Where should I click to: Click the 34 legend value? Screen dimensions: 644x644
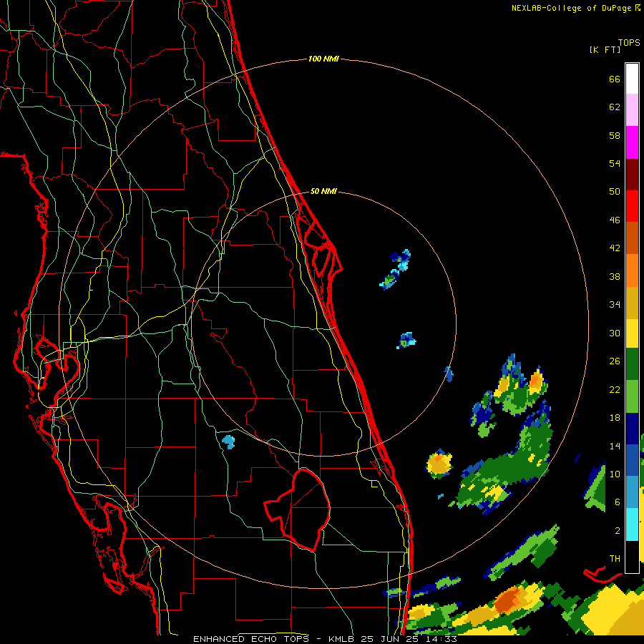tap(615, 305)
